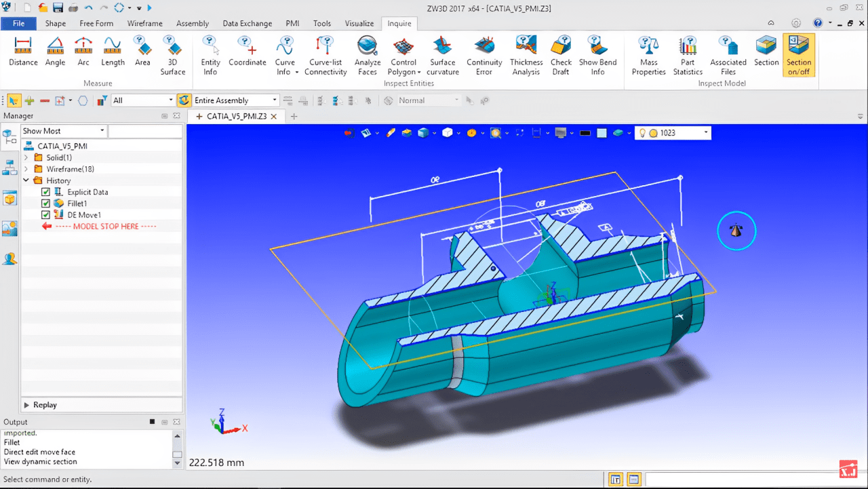Image resolution: width=868 pixels, height=489 pixels.
Task: Open the Analyze Faces tool
Action: click(x=368, y=55)
